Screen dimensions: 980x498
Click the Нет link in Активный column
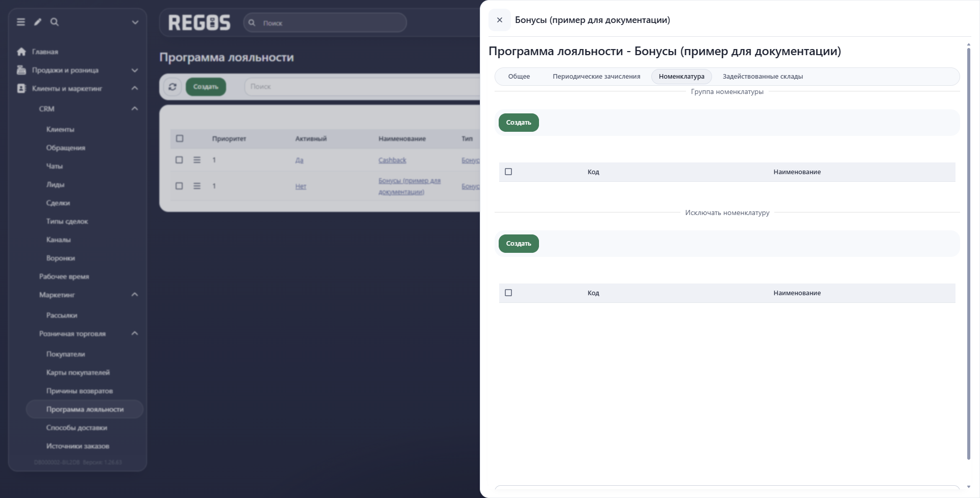301,186
